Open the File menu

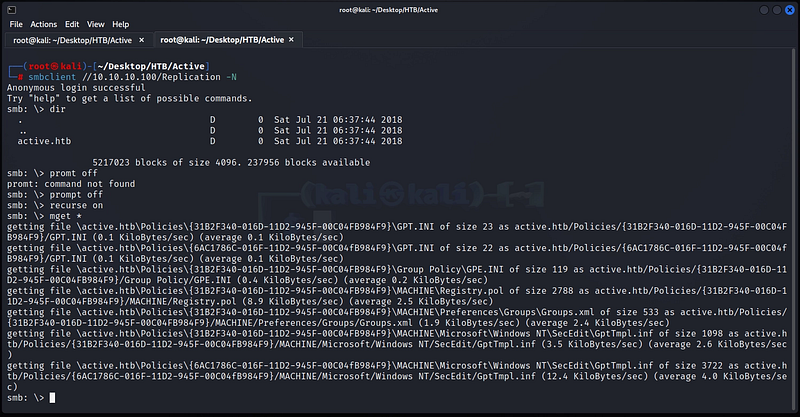pos(16,24)
